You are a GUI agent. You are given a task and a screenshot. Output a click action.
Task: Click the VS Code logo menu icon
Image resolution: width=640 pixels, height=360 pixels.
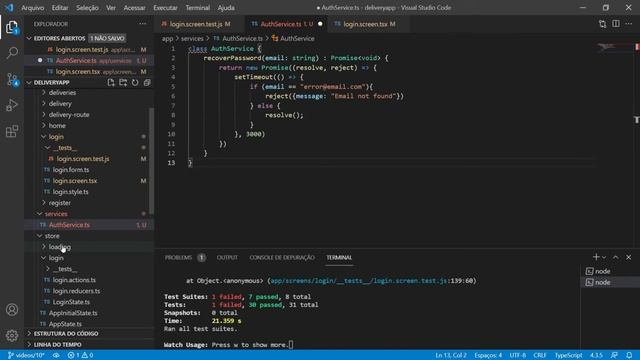click(x=9, y=7)
